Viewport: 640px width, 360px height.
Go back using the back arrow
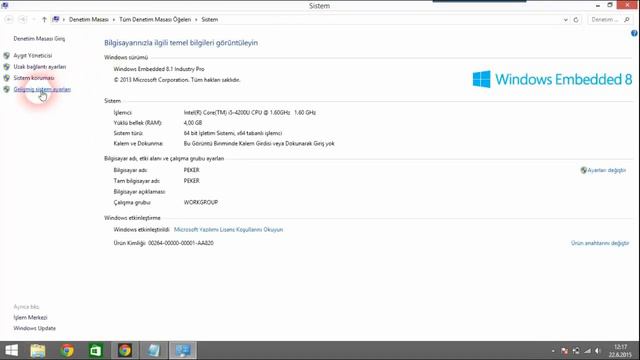point(9,20)
